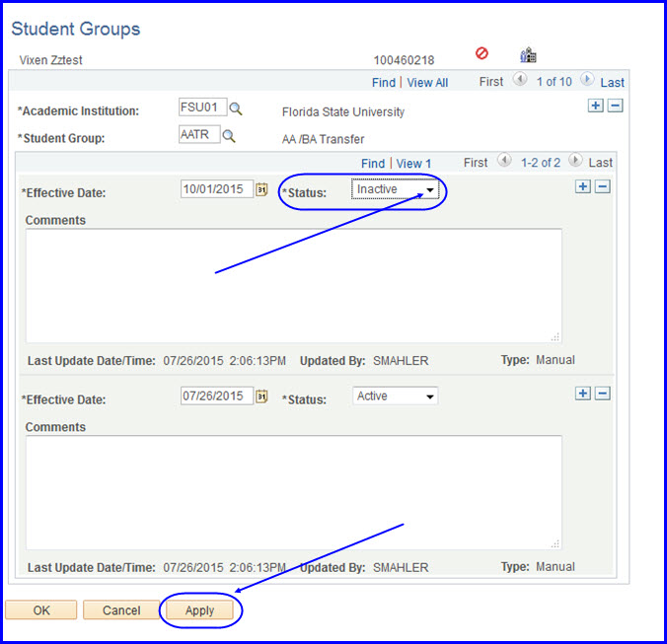Screen dimensions: 667x644
Task: Add row after 07/26/2015 effective date
Action: (x=583, y=394)
